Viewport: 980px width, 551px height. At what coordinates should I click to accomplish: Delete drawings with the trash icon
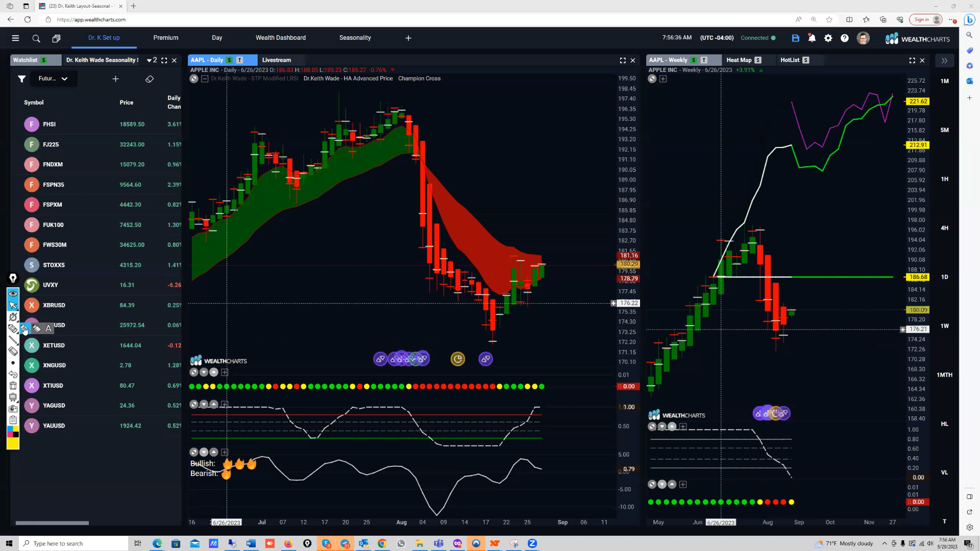13,386
